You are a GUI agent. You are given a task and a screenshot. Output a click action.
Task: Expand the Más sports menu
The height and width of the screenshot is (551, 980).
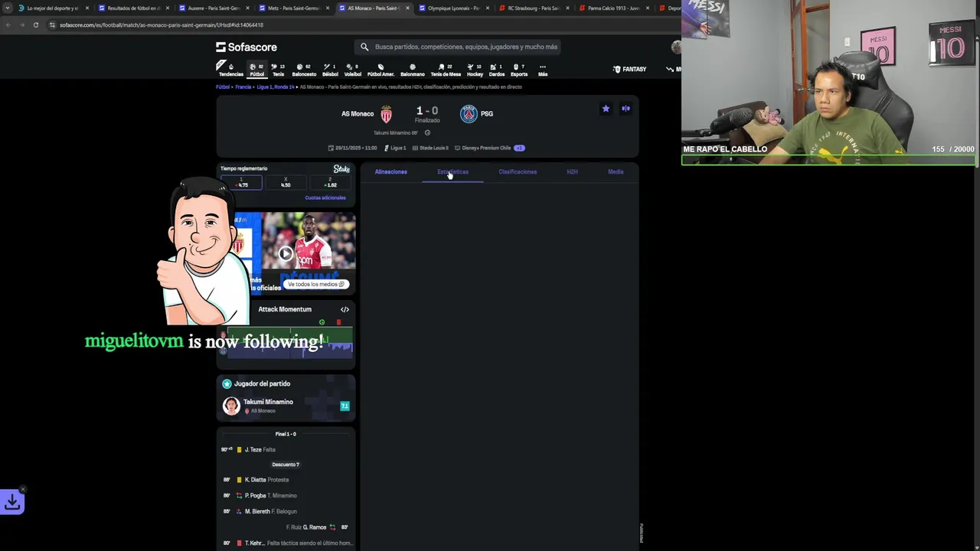pos(542,70)
